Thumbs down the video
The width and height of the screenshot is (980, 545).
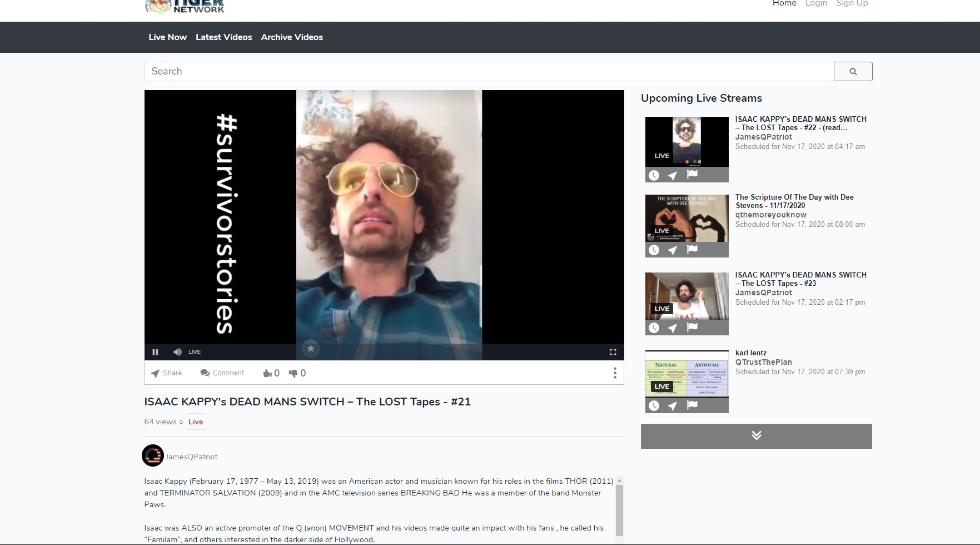point(297,373)
